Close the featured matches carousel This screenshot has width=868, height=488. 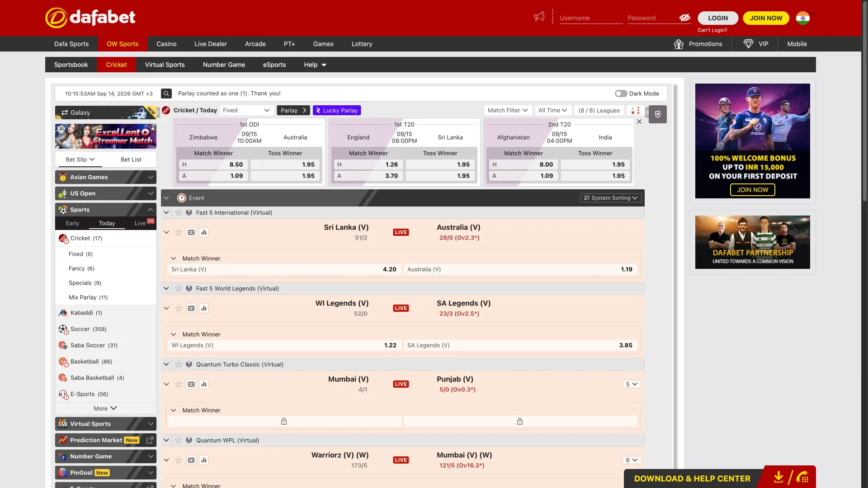639,122
